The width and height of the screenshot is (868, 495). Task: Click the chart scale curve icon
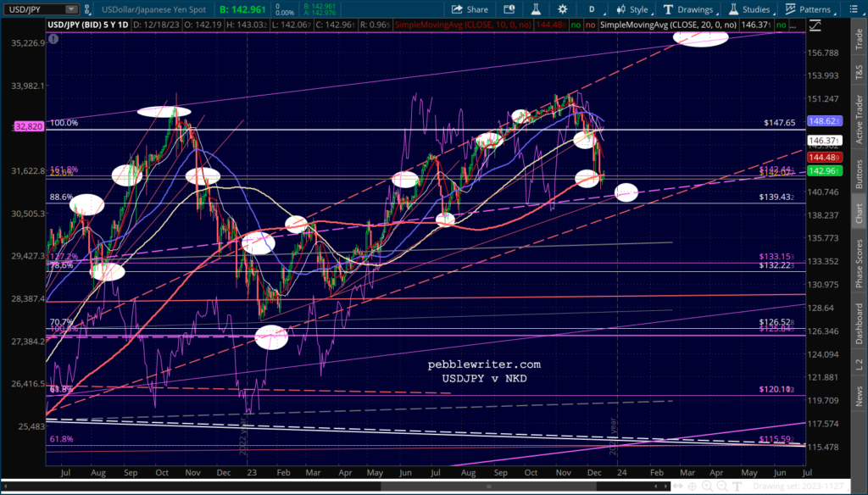(x=815, y=25)
